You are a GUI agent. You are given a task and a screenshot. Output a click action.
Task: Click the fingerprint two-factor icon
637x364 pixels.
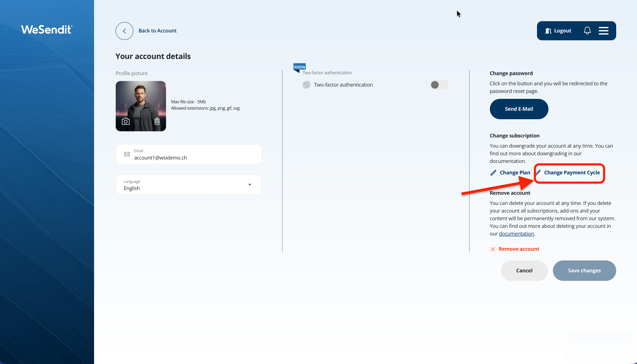pos(306,85)
